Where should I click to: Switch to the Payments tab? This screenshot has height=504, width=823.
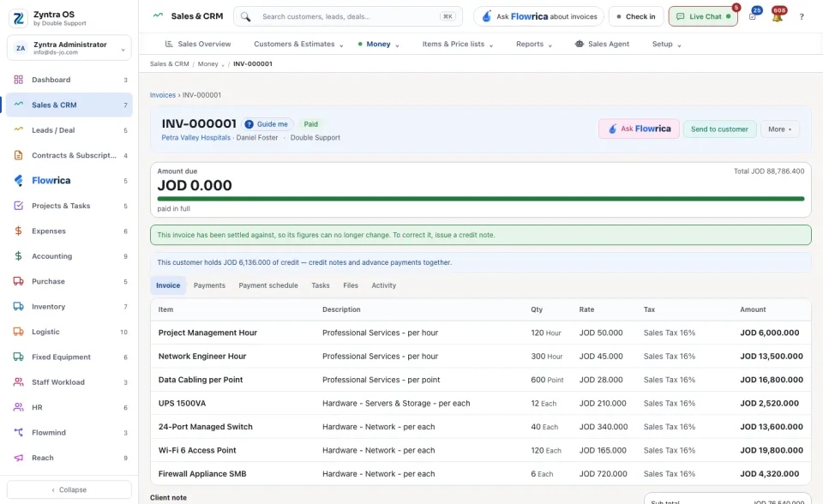click(209, 285)
